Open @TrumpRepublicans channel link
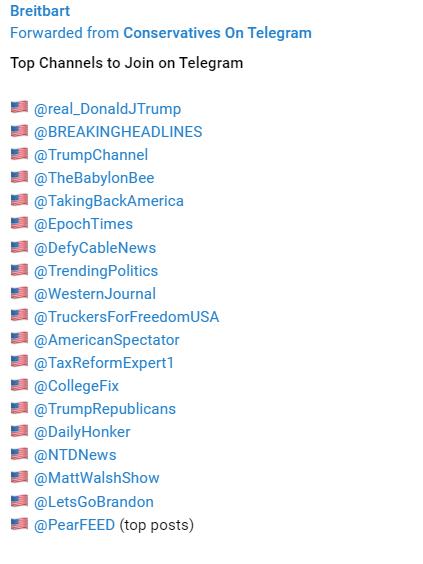The width and height of the screenshot is (423, 564). pyautogui.click(x=105, y=409)
